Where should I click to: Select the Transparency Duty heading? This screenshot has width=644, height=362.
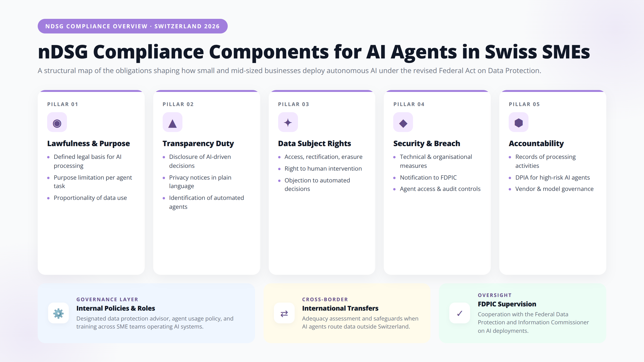[198, 144]
